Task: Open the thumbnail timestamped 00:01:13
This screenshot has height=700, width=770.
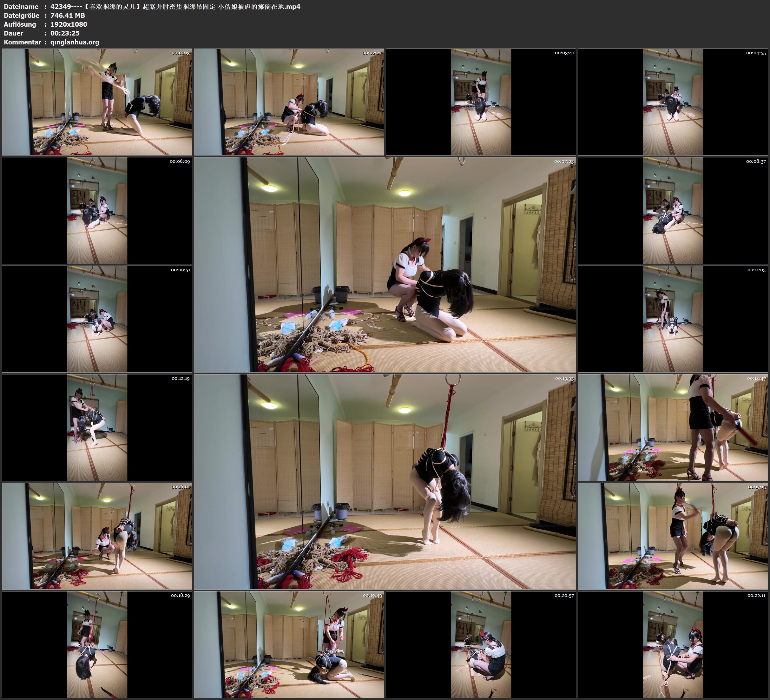Action: (x=97, y=102)
